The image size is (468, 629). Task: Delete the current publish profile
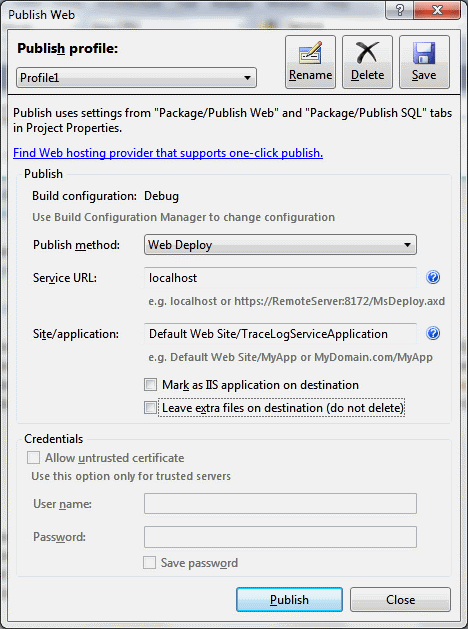(x=367, y=62)
